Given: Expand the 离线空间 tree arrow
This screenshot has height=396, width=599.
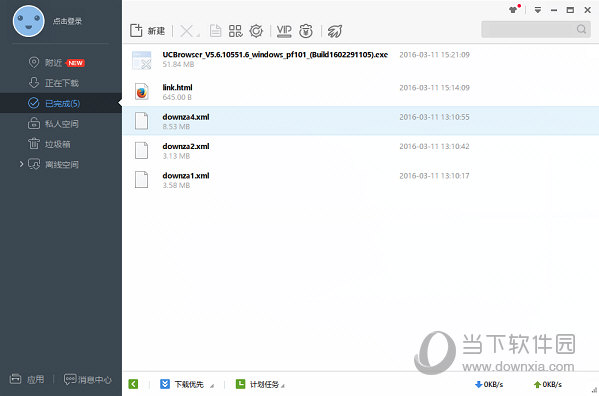Looking at the screenshot, I should 21,164.
